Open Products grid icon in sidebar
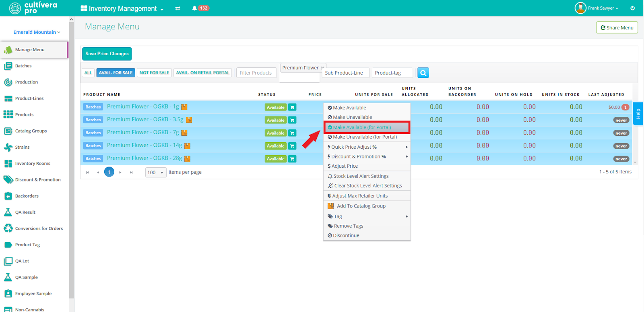 pyautogui.click(x=8, y=114)
